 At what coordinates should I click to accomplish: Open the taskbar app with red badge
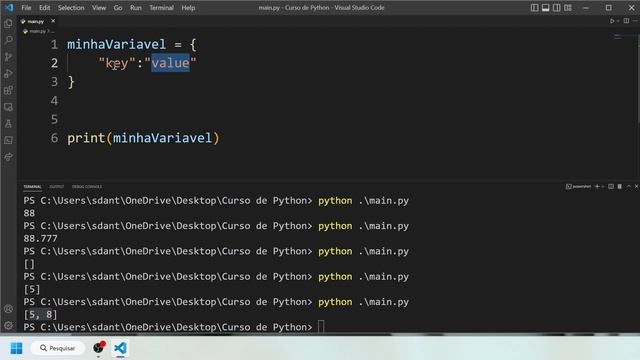[98, 348]
